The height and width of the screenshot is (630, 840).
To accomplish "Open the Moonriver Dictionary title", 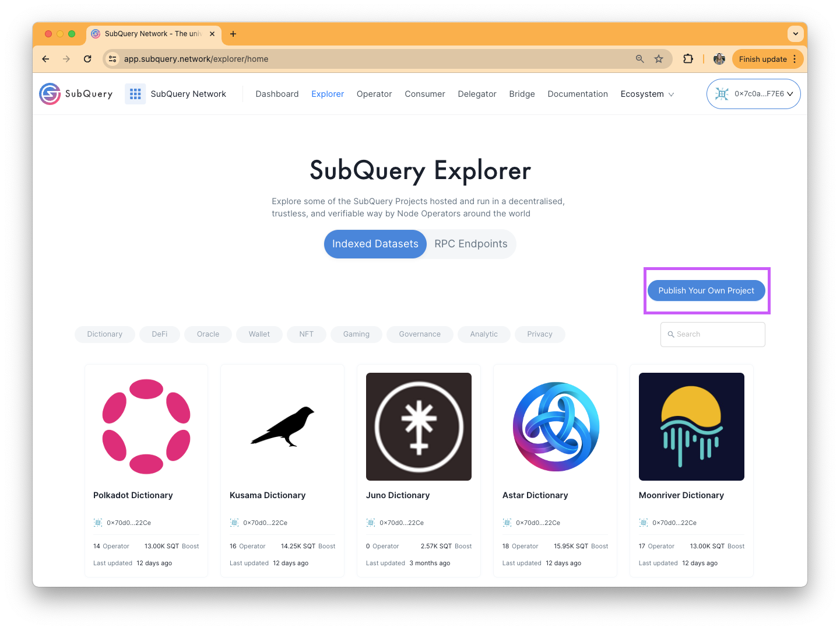I will click(x=681, y=495).
